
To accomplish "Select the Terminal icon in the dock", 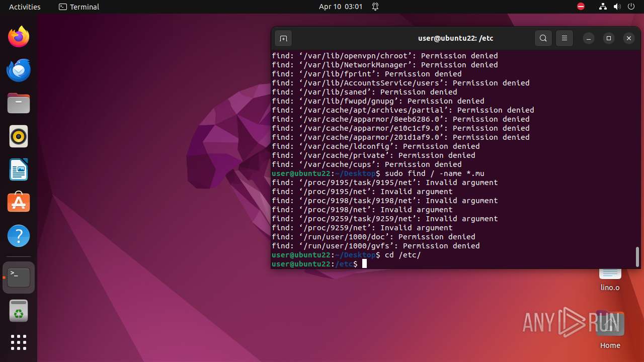I will (x=19, y=278).
